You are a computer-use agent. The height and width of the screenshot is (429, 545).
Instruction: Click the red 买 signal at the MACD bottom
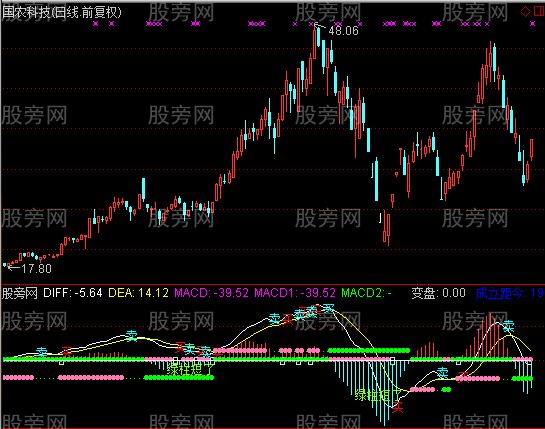pyautogui.click(x=398, y=406)
